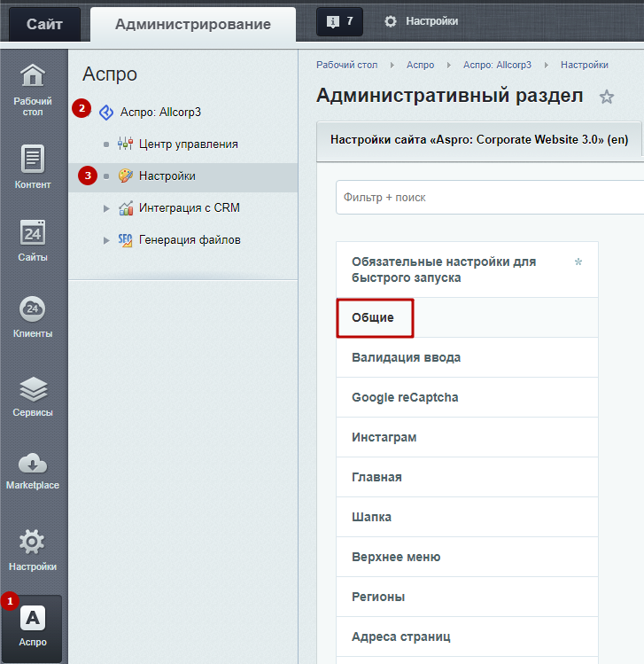The height and width of the screenshot is (664, 644).
Task: Click the Аспро breadcrumb link
Action: [420, 65]
